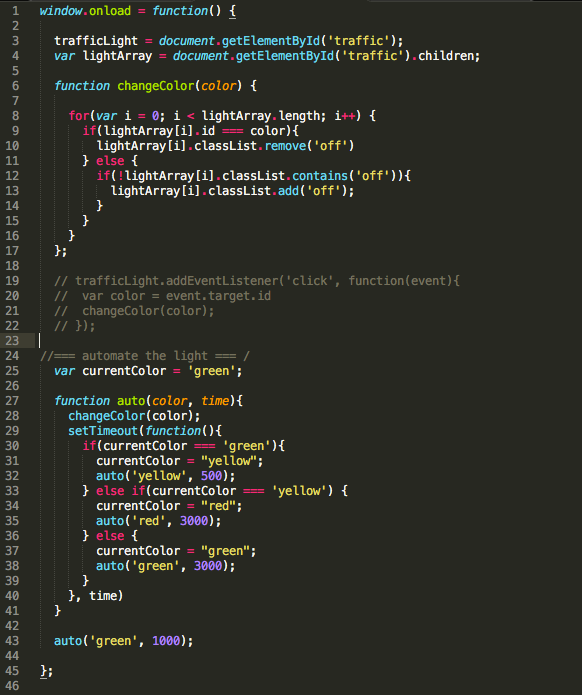Click string 'green' on line 25
Image resolution: width=582 pixels, height=695 pixels.
click(211, 371)
